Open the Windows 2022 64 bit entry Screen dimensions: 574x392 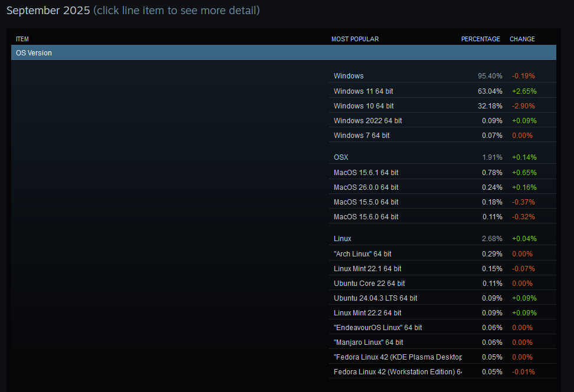[x=368, y=121]
